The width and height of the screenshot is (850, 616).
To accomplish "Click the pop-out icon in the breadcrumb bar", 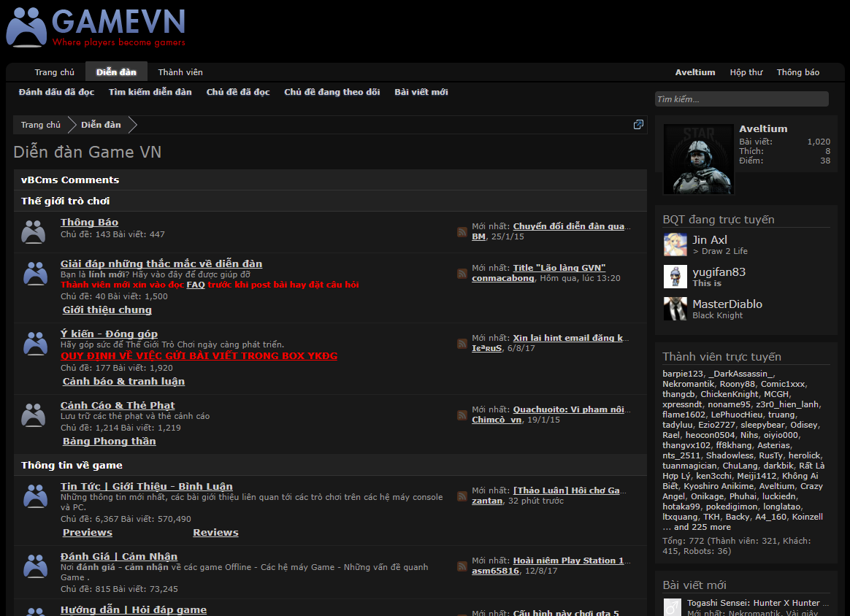I will point(638,125).
